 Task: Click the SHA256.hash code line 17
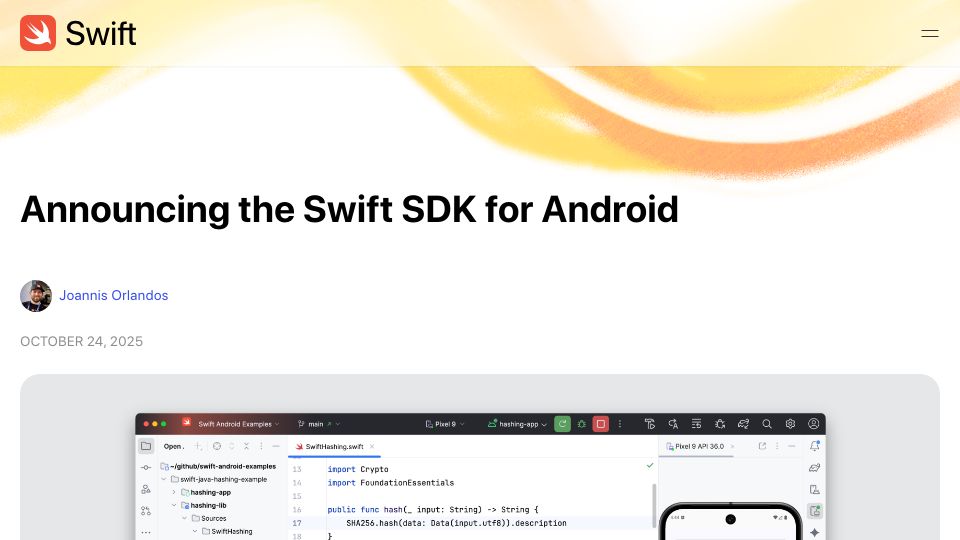(x=456, y=523)
